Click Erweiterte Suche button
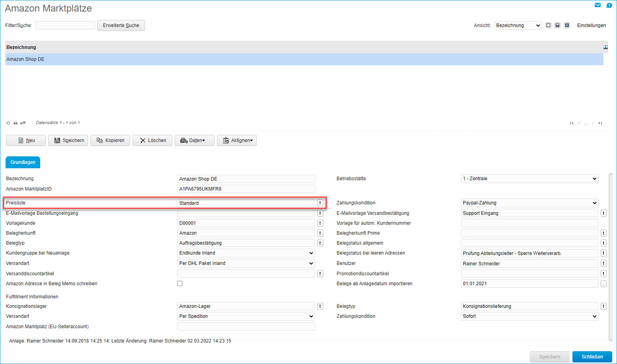 click(121, 25)
